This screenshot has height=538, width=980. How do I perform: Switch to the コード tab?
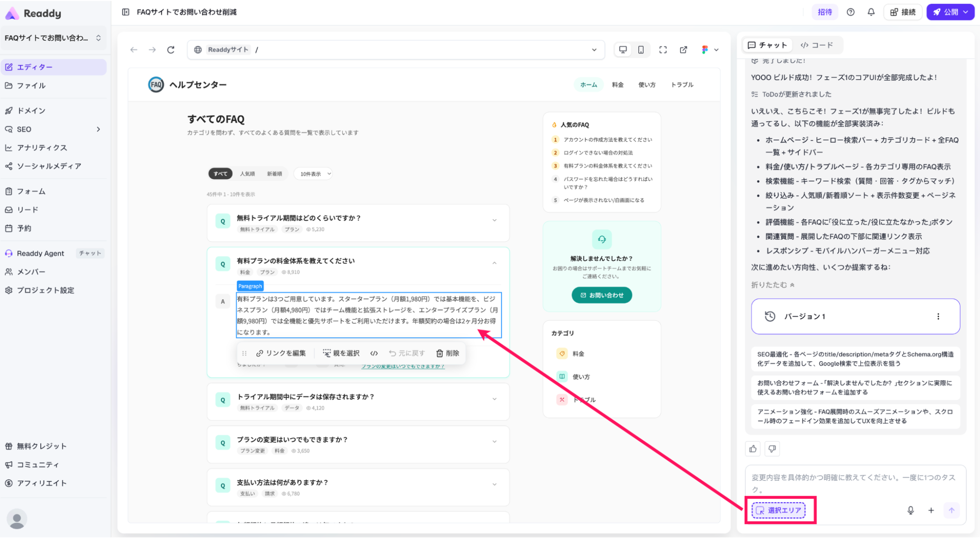click(x=817, y=45)
